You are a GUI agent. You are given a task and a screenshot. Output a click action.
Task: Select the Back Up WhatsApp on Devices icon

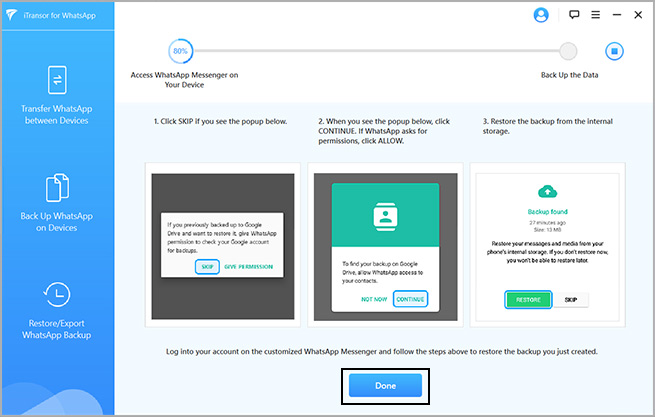(x=57, y=189)
